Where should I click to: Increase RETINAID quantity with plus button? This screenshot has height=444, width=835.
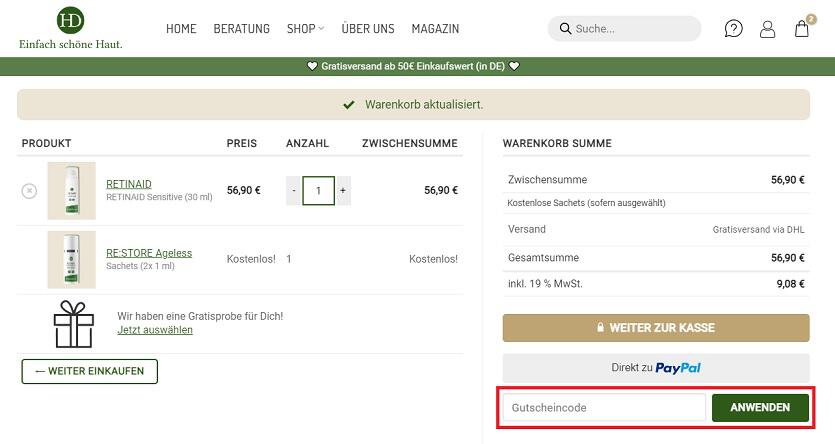tap(343, 191)
